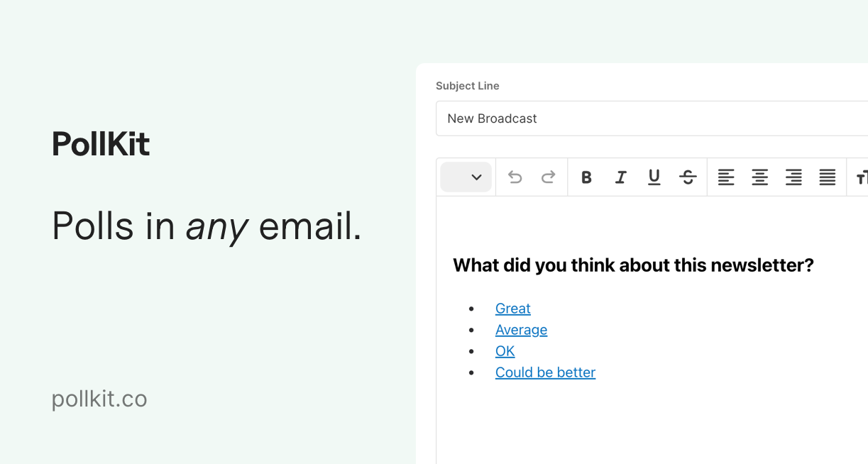Toggle italic formatting
This screenshot has height=464, width=868.
coord(620,177)
